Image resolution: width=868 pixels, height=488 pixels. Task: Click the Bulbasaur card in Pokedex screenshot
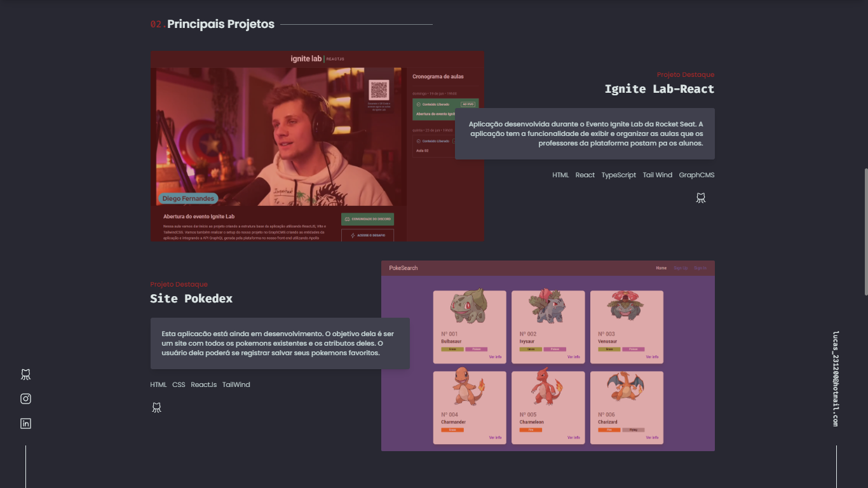click(x=470, y=327)
